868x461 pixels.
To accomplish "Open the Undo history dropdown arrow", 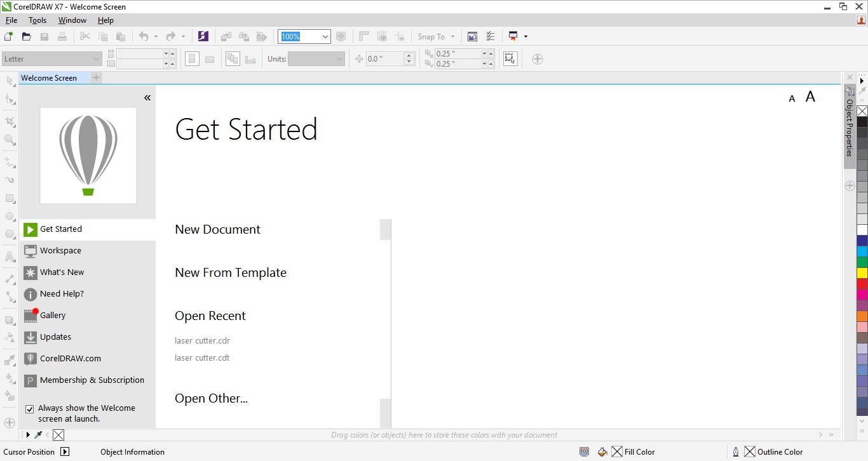I will pyautogui.click(x=156, y=37).
